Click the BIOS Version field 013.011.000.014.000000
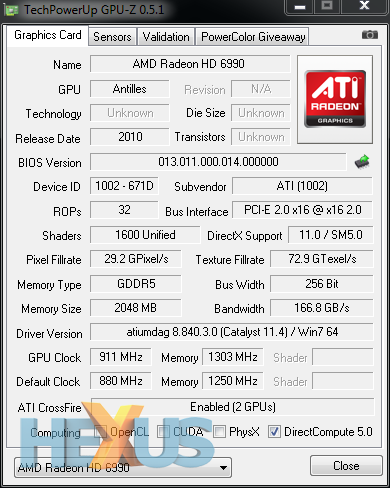390x488 pixels. tap(218, 162)
